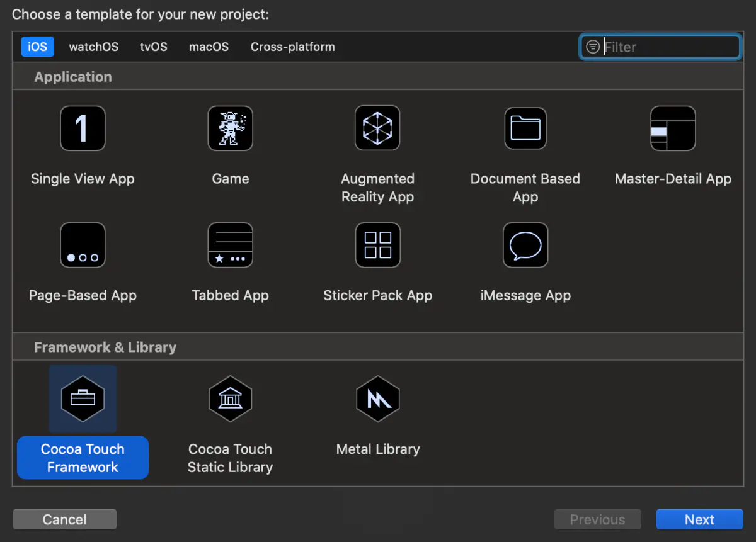Viewport: 756px width, 542px height.
Task: Select the Document Based App folder icon
Action: (x=525, y=128)
